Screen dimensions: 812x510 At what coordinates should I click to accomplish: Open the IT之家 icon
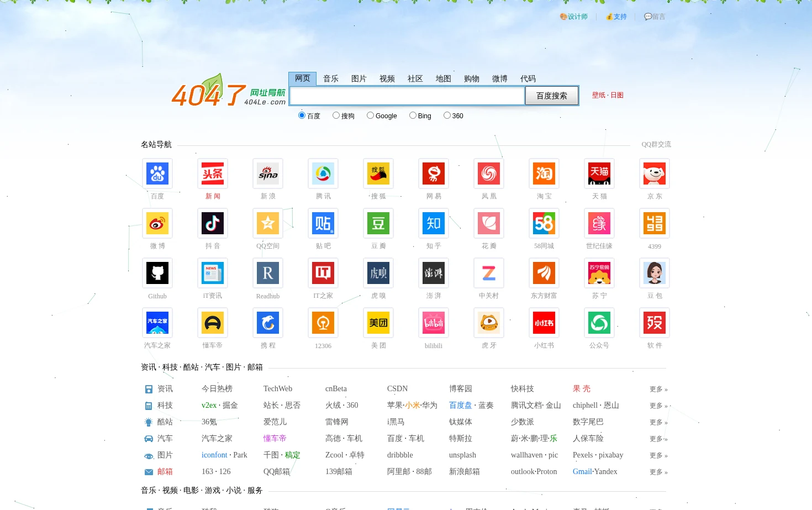(323, 273)
